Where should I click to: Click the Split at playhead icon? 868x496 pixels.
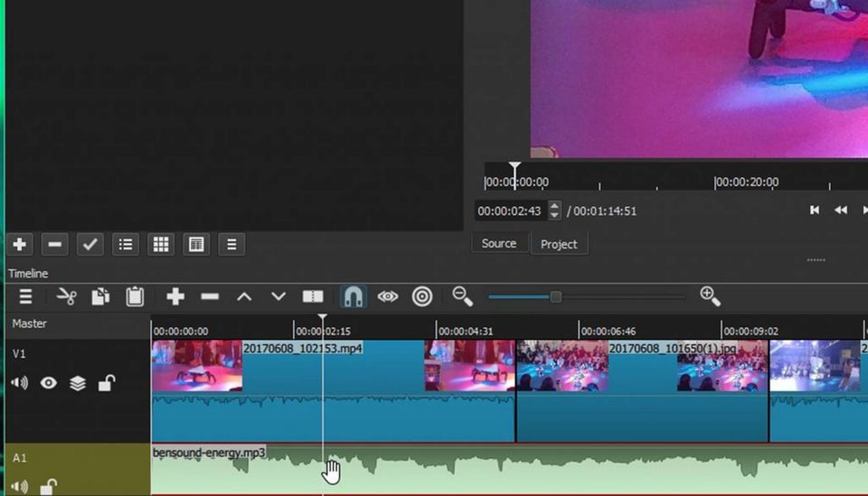click(x=313, y=296)
